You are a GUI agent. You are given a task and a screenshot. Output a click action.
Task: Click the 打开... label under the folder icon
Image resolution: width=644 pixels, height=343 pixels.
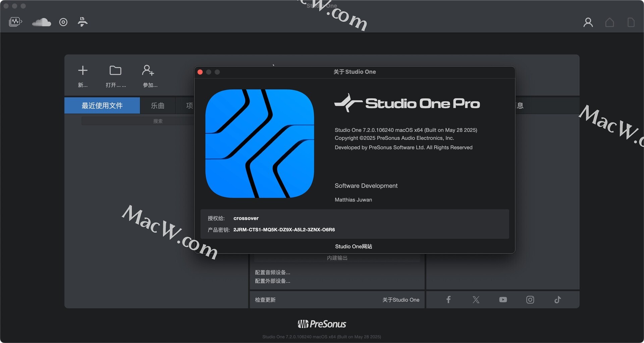[116, 85]
